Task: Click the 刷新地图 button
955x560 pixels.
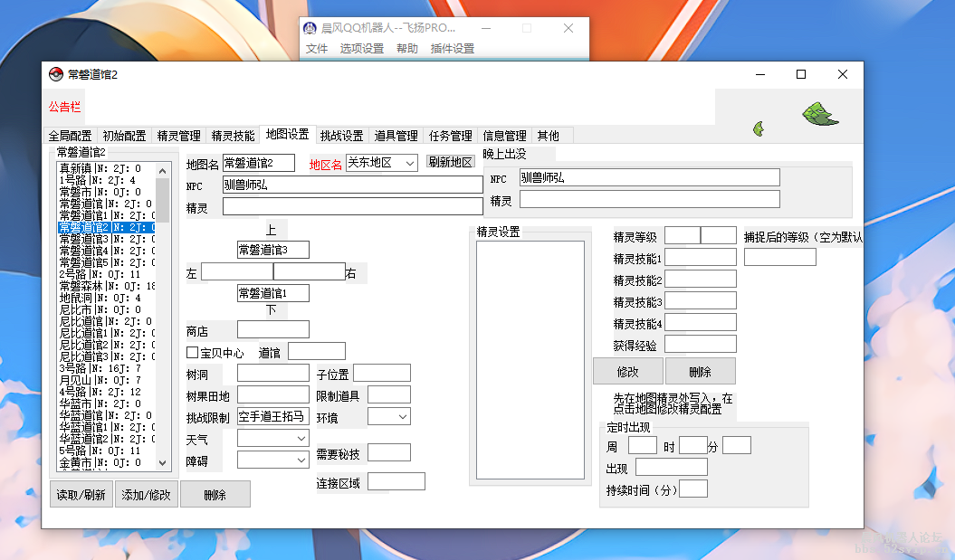Action: click(x=451, y=161)
